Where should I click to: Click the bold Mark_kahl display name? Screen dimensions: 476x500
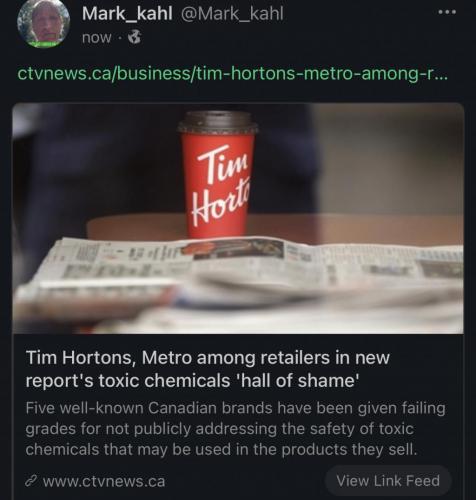[127, 14]
